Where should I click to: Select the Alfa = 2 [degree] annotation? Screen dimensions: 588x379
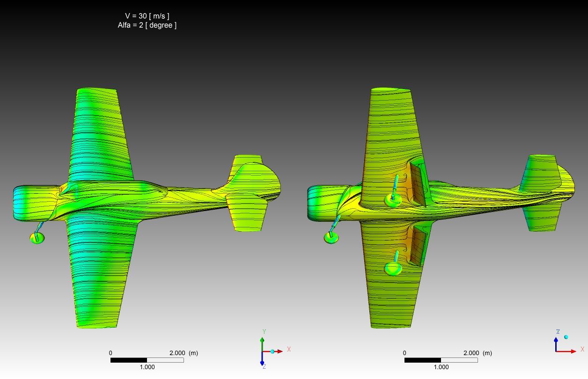[147, 25]
